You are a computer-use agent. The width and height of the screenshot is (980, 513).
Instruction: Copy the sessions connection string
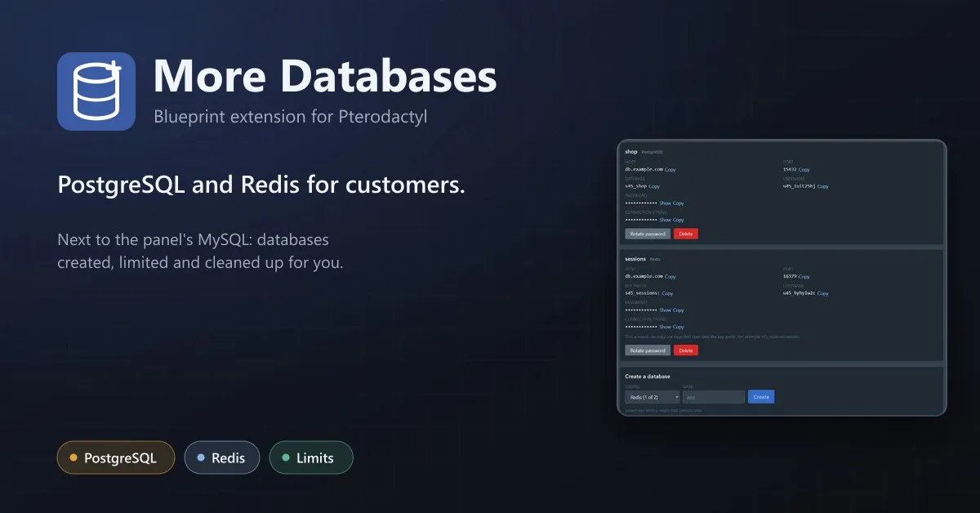point(679,327)
